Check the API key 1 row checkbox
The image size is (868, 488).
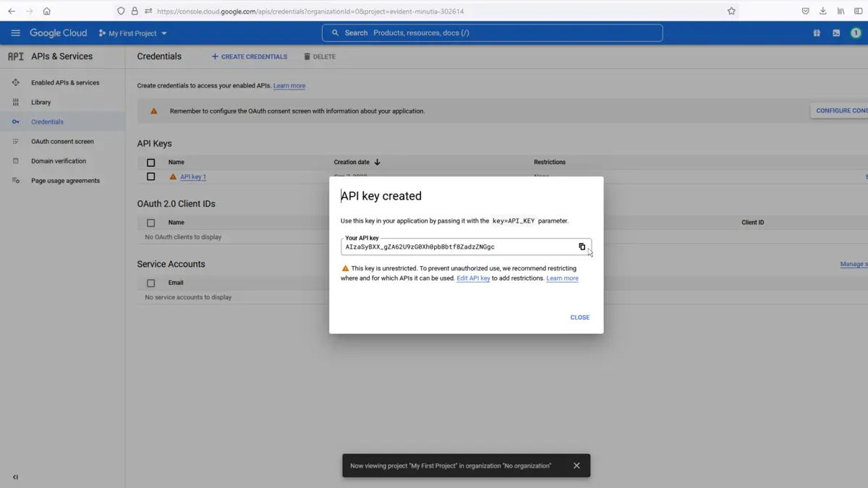point(150,176)
